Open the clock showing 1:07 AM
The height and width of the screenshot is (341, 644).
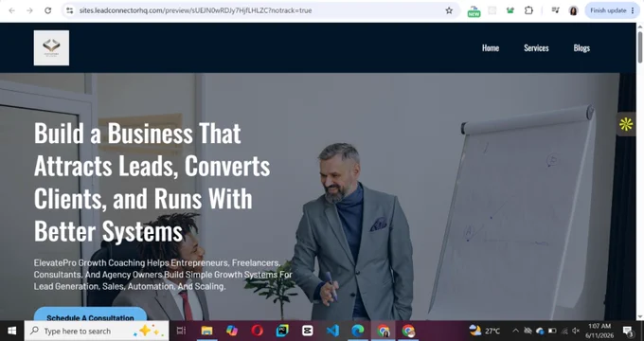click(599, 331)
